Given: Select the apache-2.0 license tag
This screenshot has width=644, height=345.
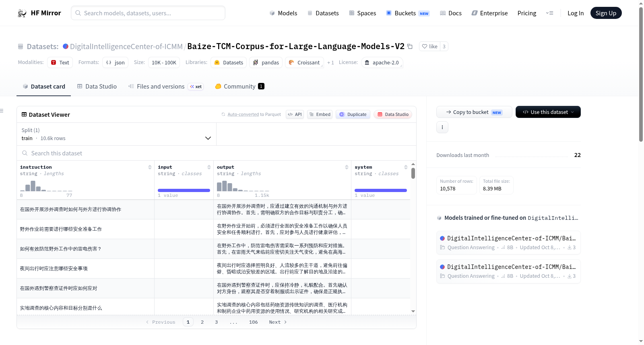Looking at the screenshot, I should pyautogui.click(x=382, y=62).
